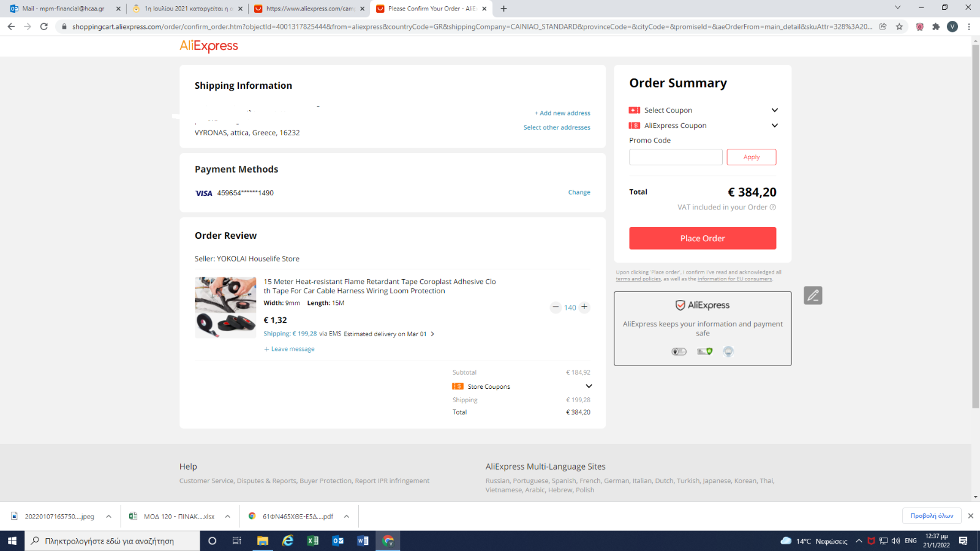
Task: Click the forward navigation arrow
Action: coord(28,26)
